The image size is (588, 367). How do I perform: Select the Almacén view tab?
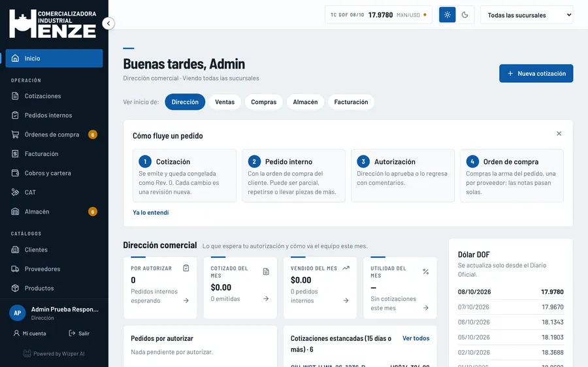click(305, 102)
